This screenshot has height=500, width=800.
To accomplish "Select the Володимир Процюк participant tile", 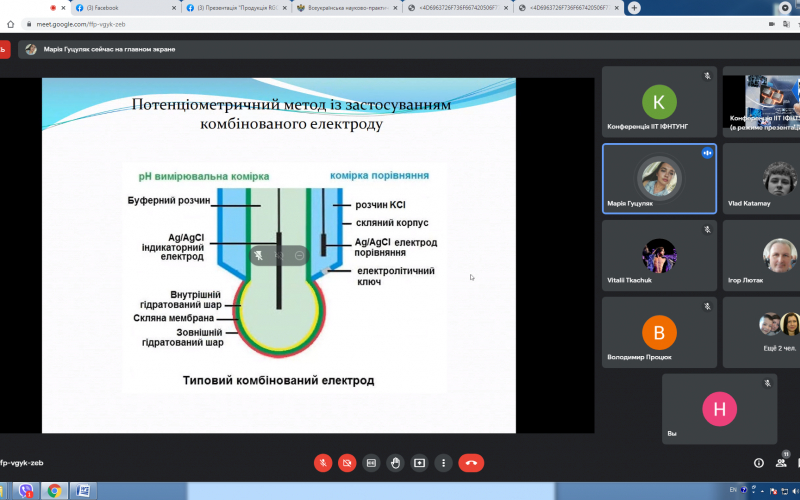I will [x=659, y=333].
